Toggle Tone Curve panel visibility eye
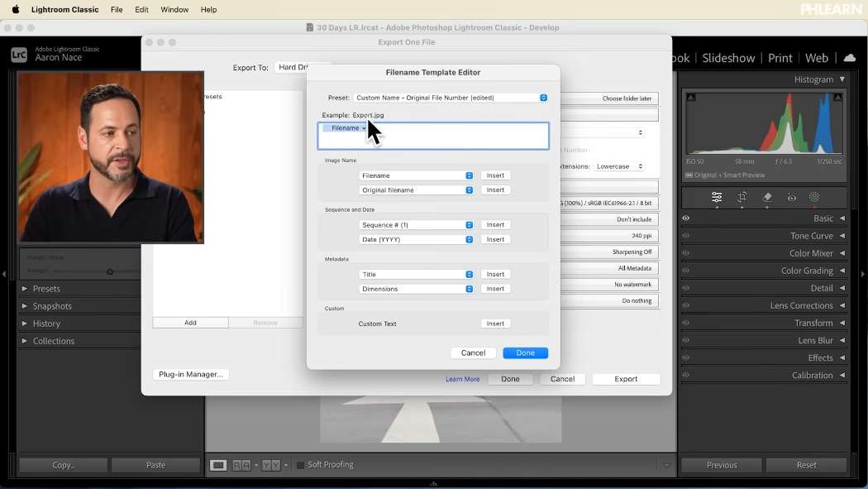The image size is (868, 489). (x=686, y=235)
